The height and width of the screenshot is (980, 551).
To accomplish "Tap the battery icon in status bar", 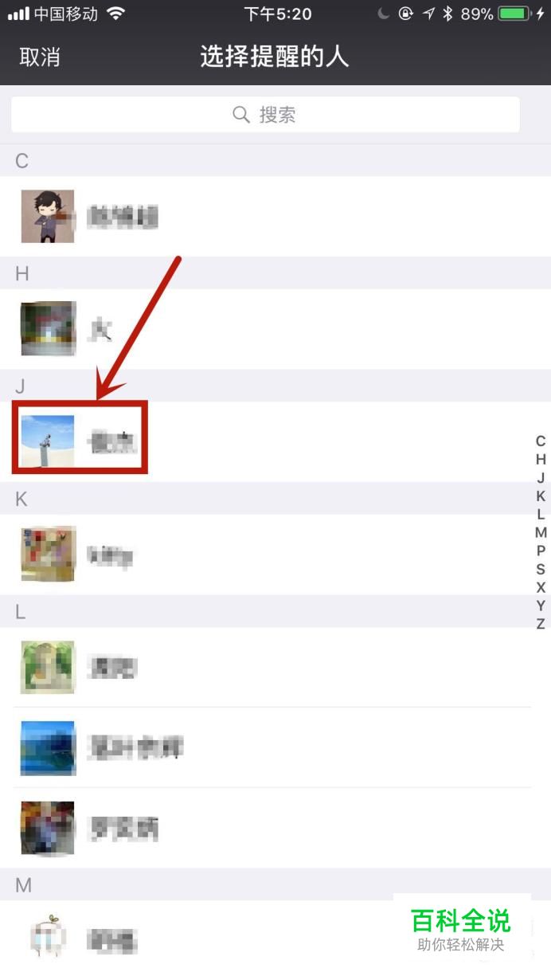I will [514, 14].
